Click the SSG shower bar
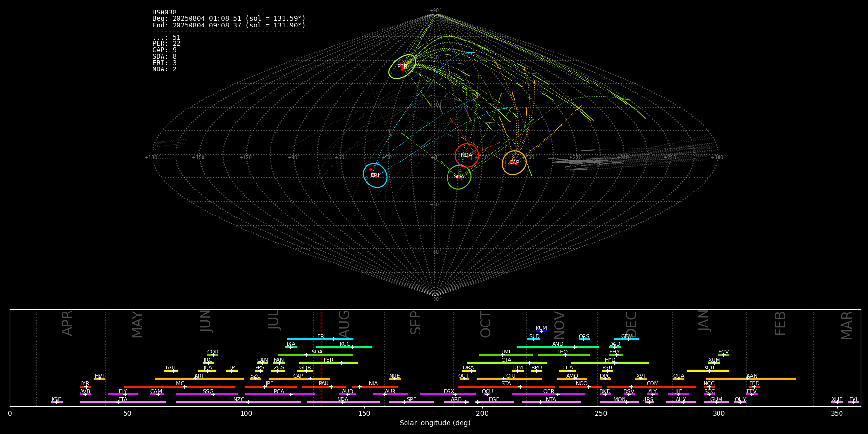This screenshot has height=434, width=868. click(207, 394)
